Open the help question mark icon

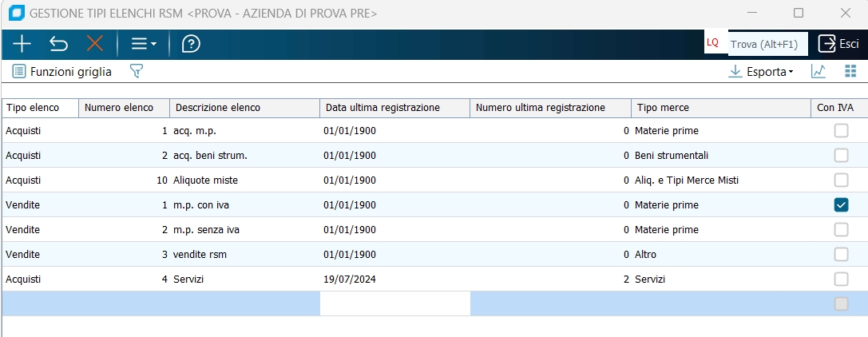191,44
